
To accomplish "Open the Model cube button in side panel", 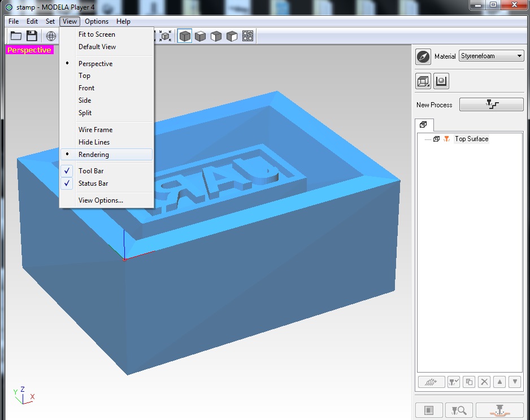I will pos(423,81).
